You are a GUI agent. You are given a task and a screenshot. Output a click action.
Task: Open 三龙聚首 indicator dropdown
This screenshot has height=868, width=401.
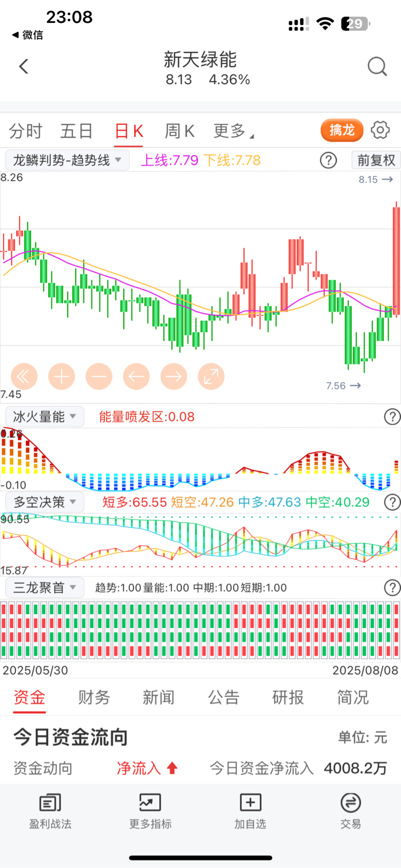coord(45,588)
